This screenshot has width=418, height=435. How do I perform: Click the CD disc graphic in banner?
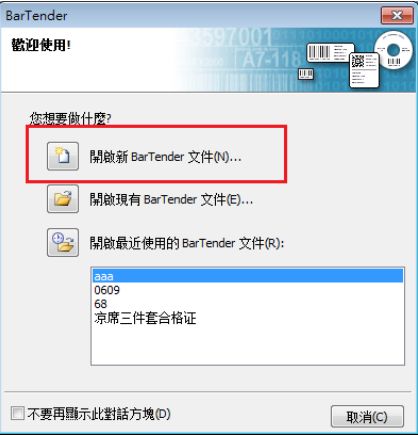394,51
